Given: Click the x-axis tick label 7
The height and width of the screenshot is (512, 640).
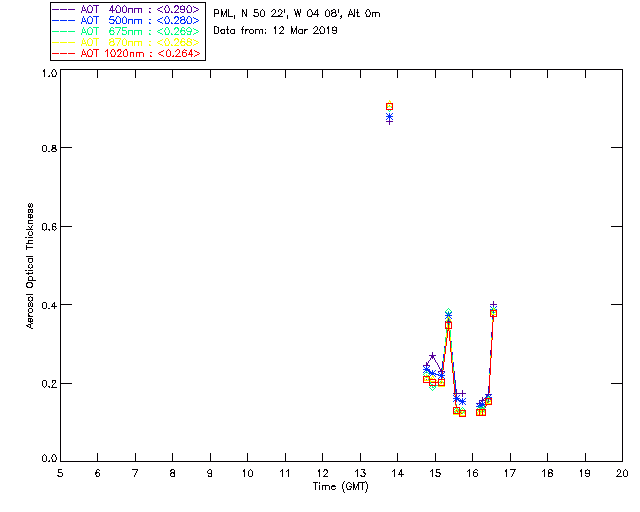Looking at the screenshot, I should click(x=135, y=473).
